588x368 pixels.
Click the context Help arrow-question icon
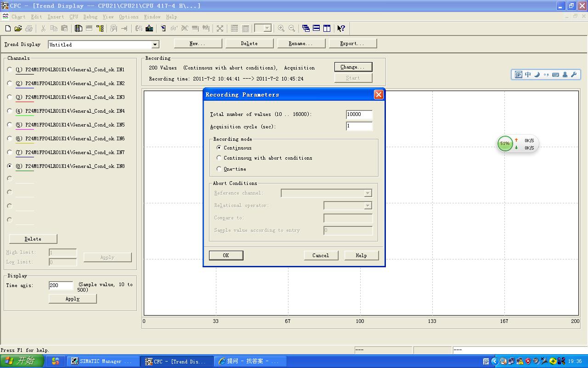(341, 29)
